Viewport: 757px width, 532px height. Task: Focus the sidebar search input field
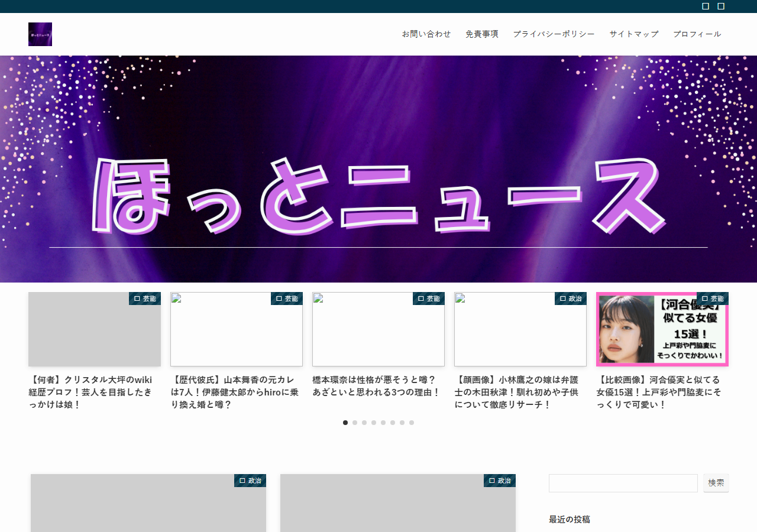pyautogui.click(x=623, y=483)
